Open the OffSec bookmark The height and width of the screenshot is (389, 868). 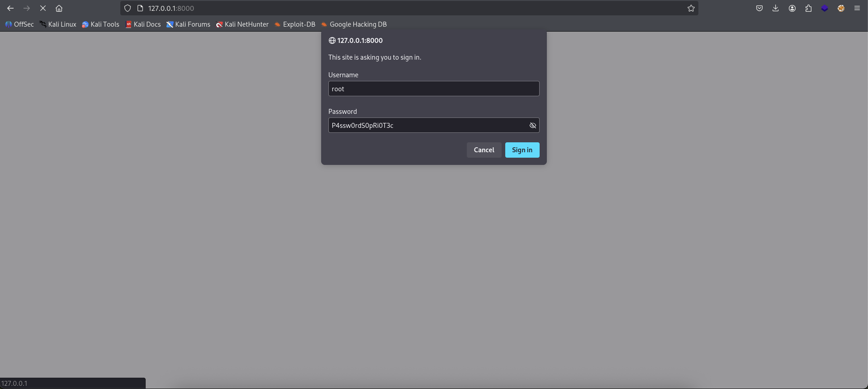tap(19, 24)
